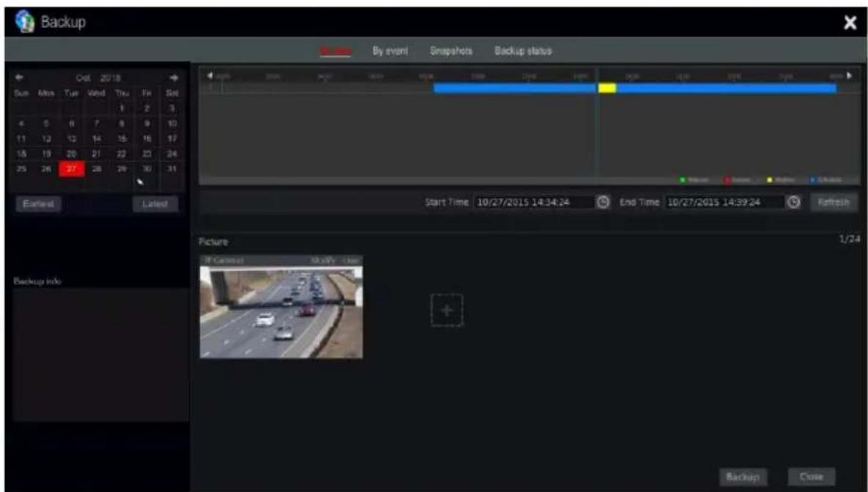868x492 pixels.
Task: Clear the camera from the picture tile
Action: point(351,260)
